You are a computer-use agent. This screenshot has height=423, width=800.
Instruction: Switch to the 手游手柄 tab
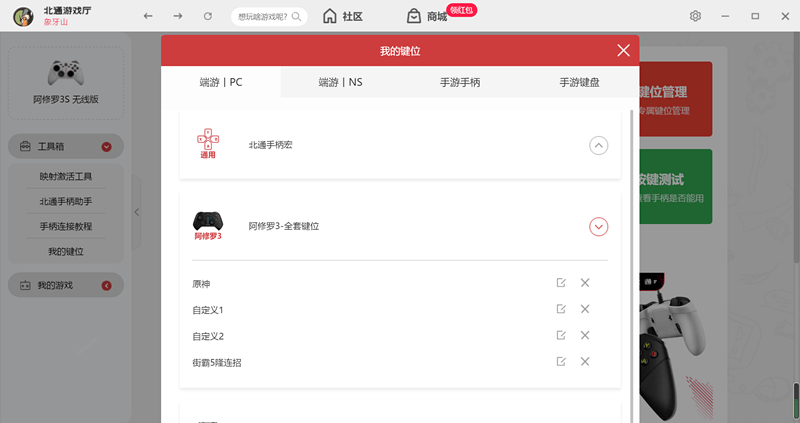point(460,82)
